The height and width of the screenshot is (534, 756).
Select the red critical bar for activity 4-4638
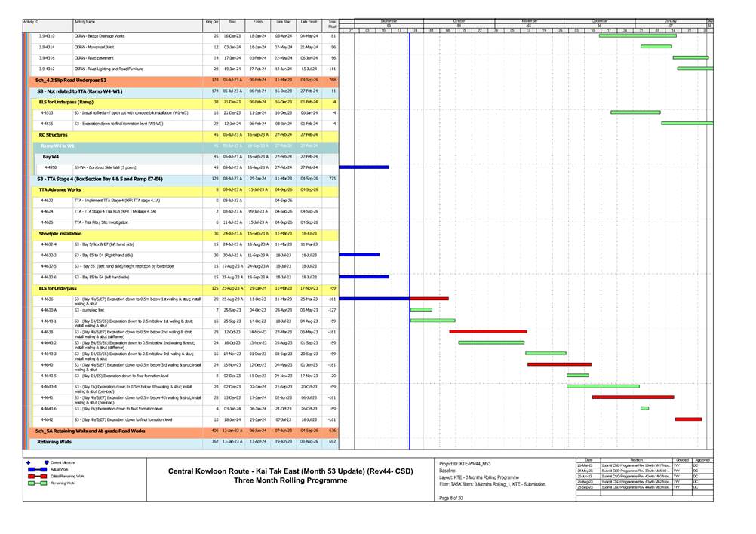tap(487, 331)
